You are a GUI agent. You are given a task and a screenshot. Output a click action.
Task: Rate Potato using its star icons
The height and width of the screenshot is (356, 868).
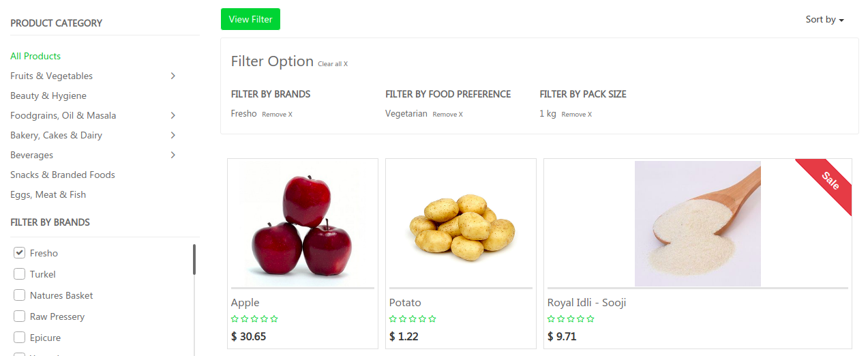point(413,318)
